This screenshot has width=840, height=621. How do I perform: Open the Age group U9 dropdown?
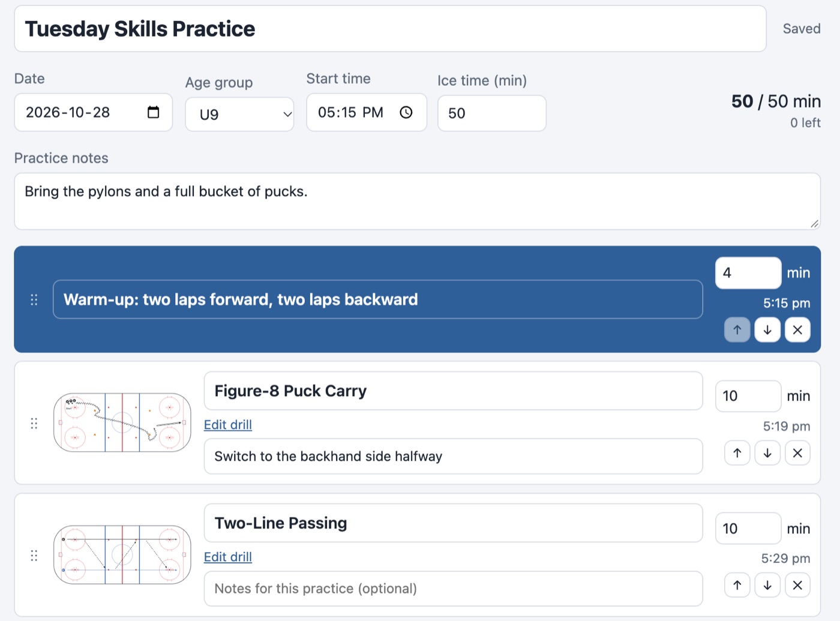coord(239,114)
